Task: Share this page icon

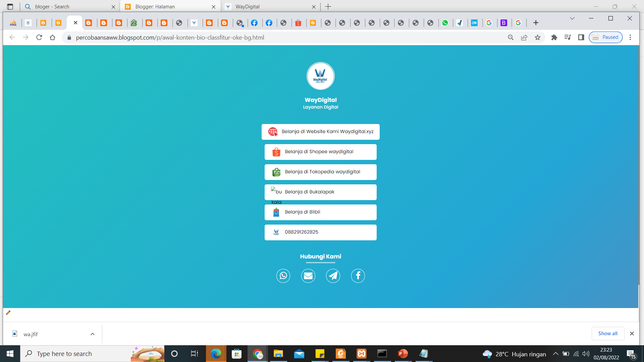Action: (x=524, y=38)
